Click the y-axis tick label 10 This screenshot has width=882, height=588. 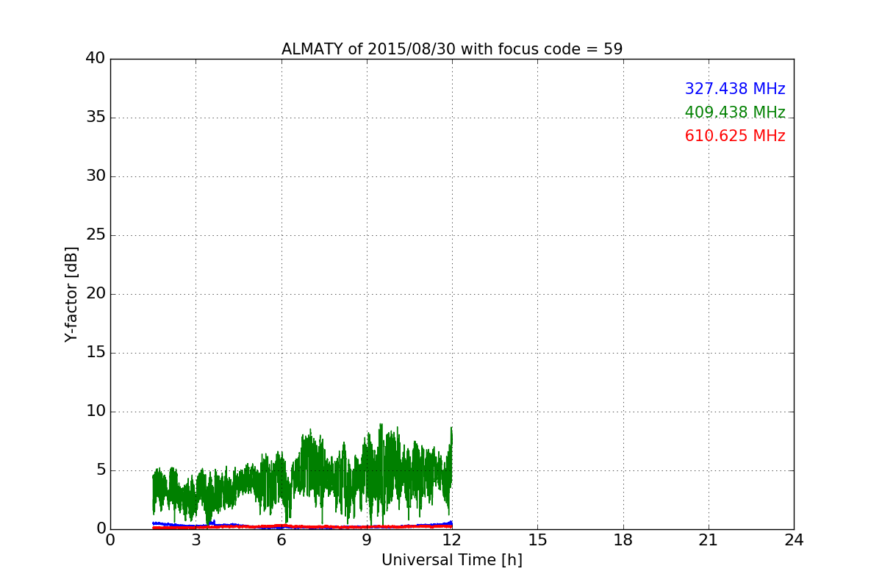tap(96, 412)
